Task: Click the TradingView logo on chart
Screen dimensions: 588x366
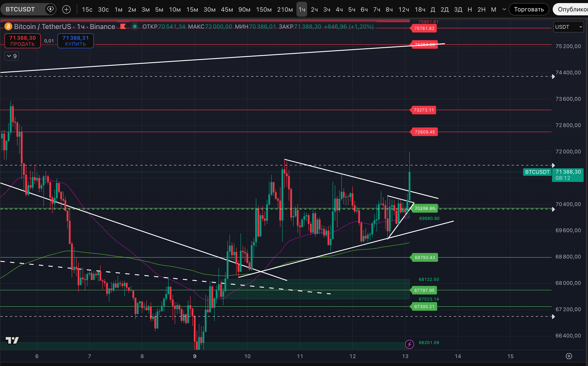Action: coord(12,340)
